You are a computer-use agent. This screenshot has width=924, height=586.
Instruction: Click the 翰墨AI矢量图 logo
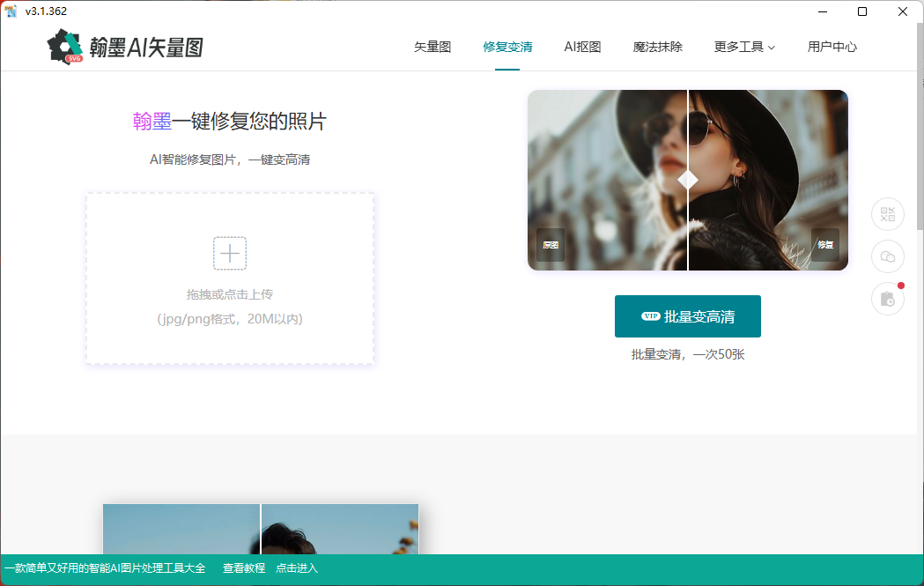click(125, 47)
